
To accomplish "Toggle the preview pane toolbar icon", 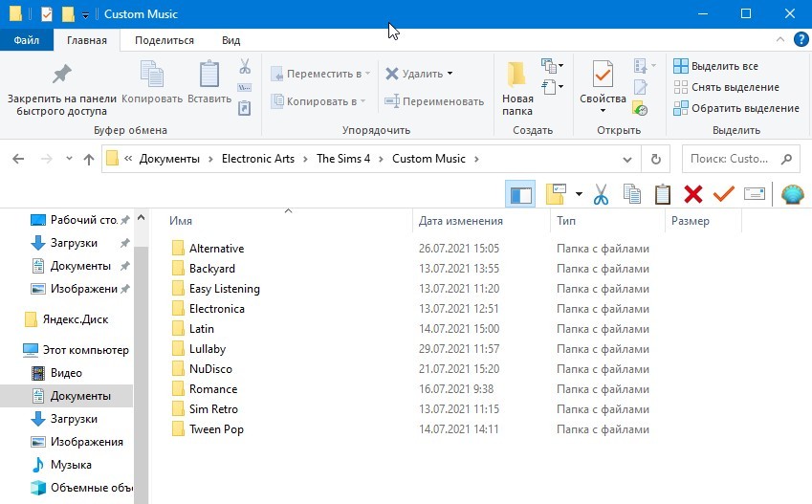I will [x=520, y=195].
